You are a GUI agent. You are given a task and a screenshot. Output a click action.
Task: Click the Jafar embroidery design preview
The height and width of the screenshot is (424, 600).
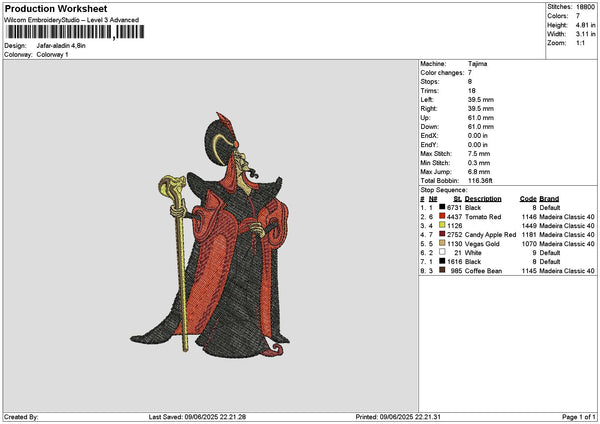(x=210, y=236)
